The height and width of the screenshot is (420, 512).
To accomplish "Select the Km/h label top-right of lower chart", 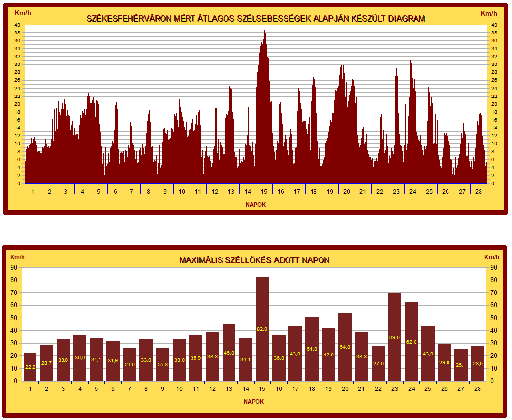I will (x=491, y=257).
